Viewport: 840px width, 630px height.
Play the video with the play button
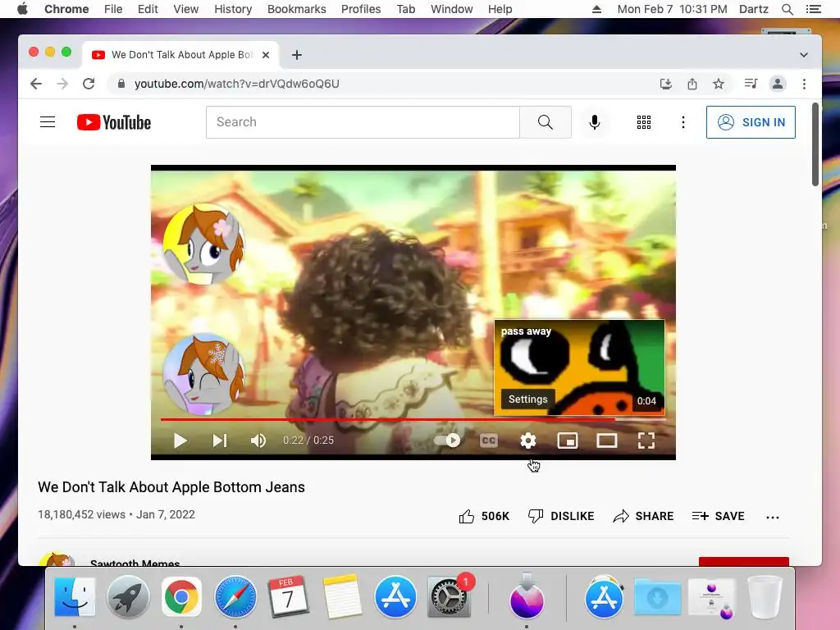point(180,441)
